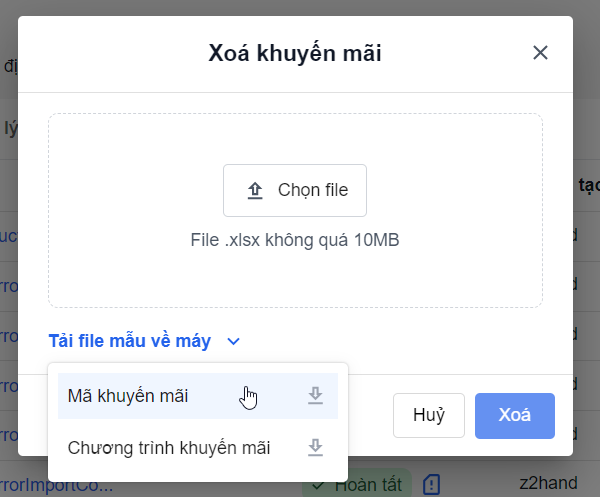
Task: Click the upload arrow icon in Chọn file
Action: (x=255, y=191)
